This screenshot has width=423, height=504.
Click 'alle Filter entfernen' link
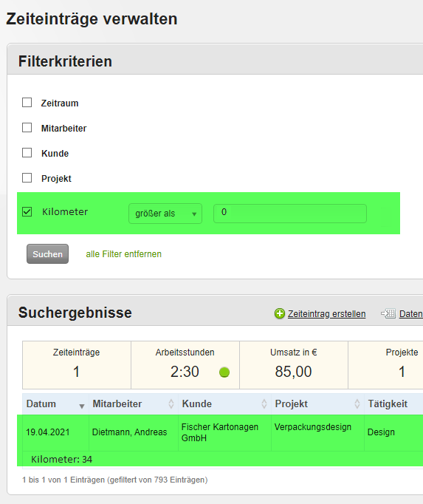coord(124,254)
